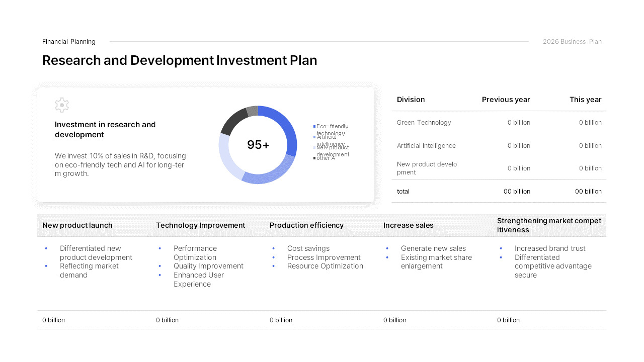Select the 'New product launch' column heading

coord(77,225)
